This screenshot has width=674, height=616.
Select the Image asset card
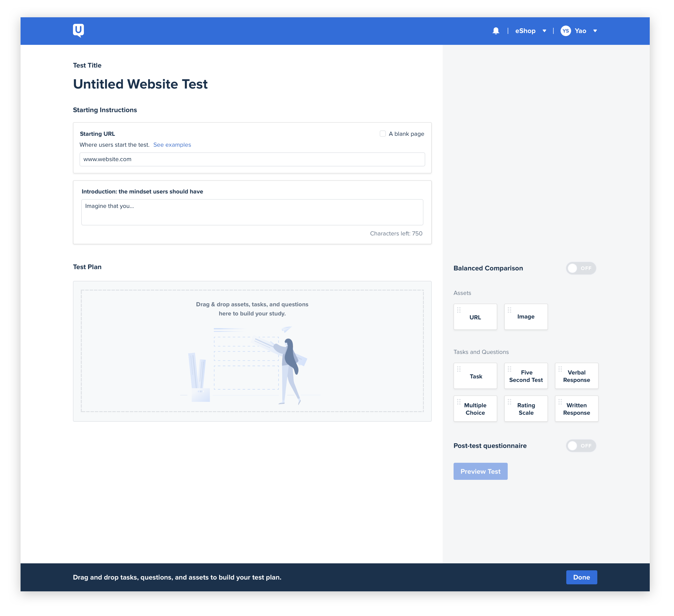[x=526, y=316]
